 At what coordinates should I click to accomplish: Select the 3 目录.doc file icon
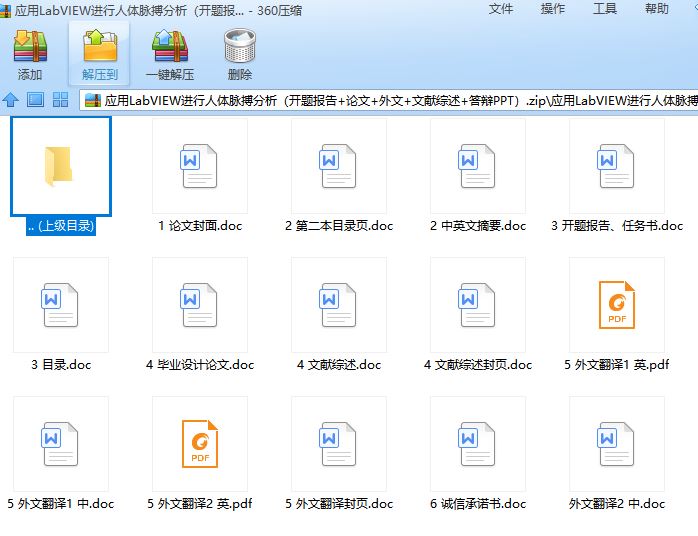click(60, 305)
